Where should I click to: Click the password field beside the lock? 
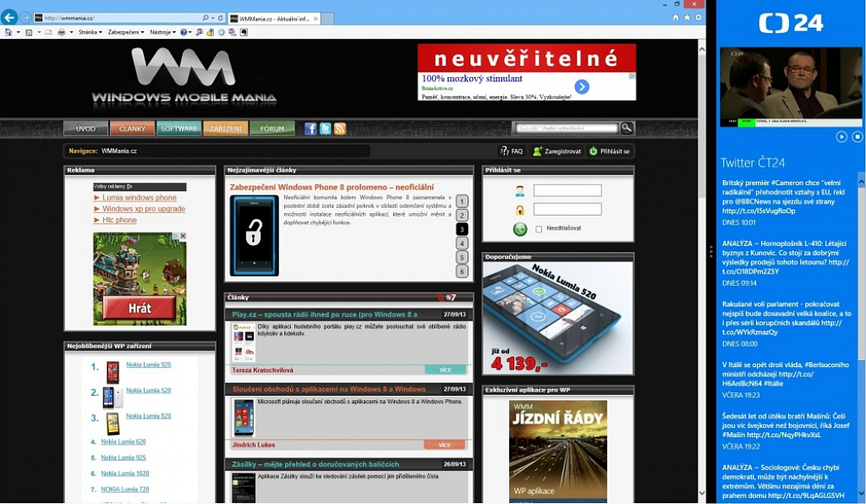tap(567, 209)
